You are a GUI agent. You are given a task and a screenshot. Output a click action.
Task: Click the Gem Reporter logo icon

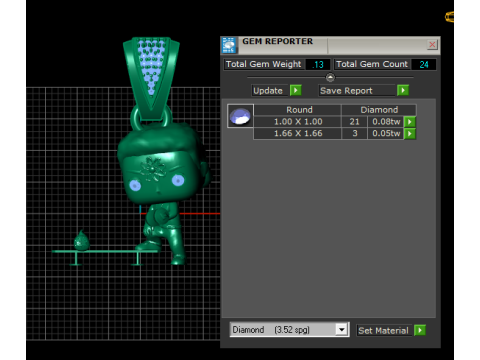(229, 45)
